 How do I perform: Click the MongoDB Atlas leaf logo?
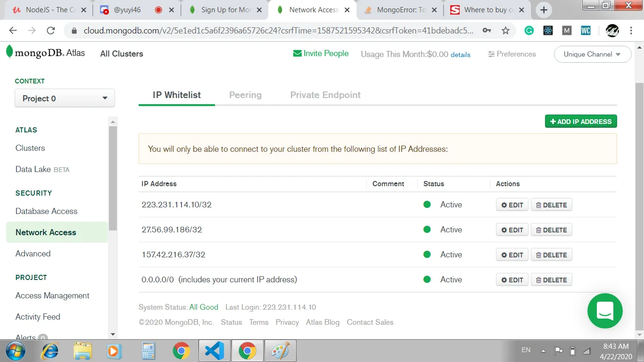click(9, 51)
